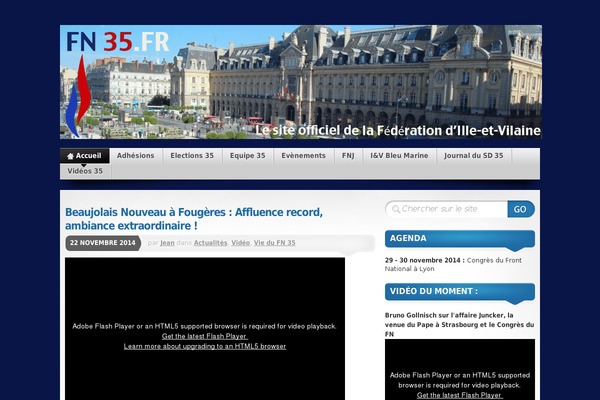Click the AGENDA sidebar header

point(460,238)
